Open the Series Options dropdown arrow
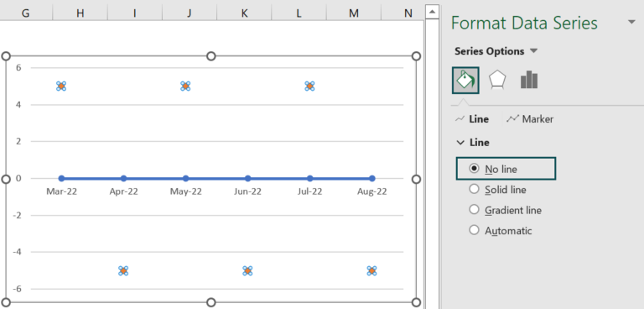 (533, 51)
